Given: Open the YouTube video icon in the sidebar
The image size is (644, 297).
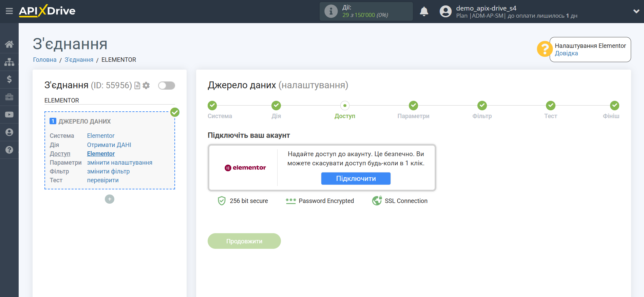Looking at the screenshot, I should tap(9, 115).
